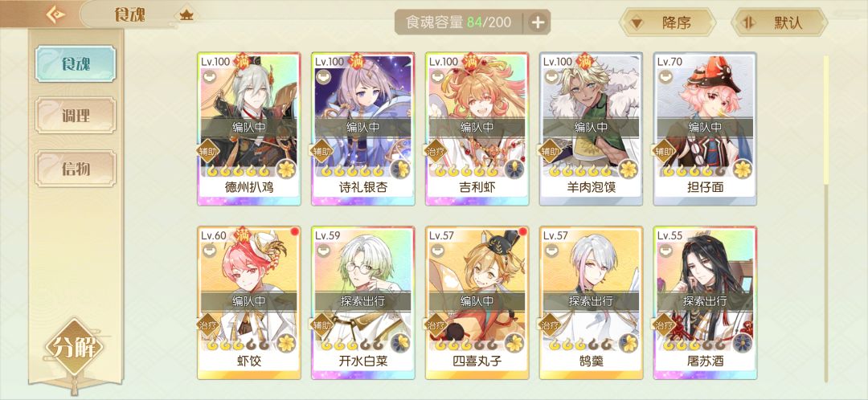Image resolution: width=868 pixels, height=400 pixels.
Task: Open the 鹄羹 character card
Action: (x=592, y=303)
